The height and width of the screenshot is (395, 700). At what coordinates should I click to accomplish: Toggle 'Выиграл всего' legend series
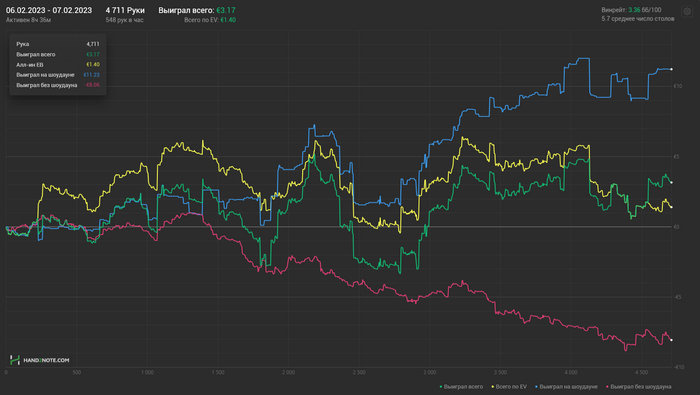click(x=461, y=387)
